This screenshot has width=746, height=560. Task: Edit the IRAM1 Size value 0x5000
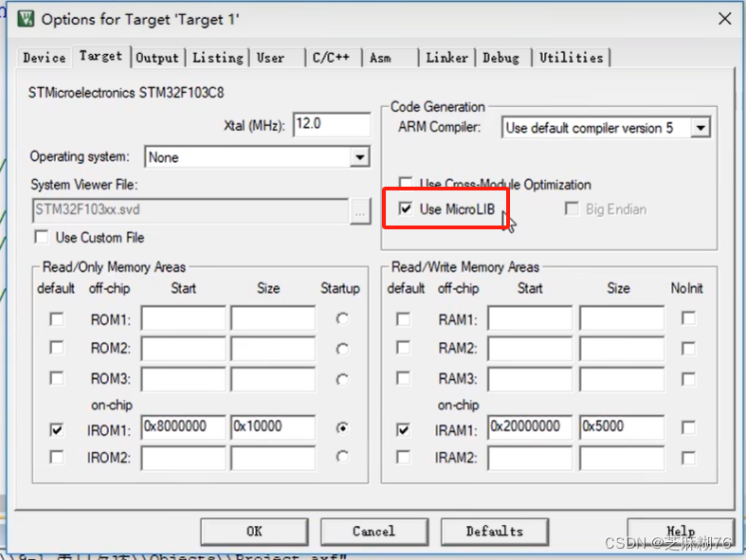click(622, 426)
